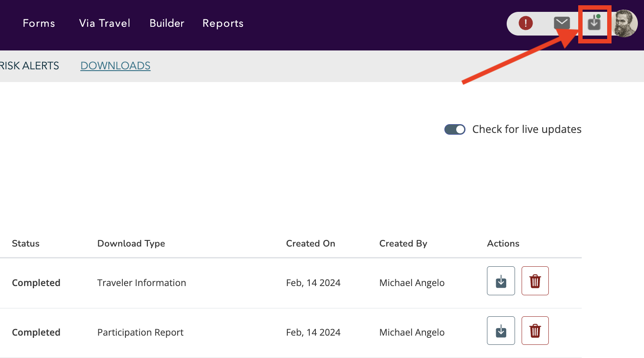Click the Status column header
644x358 pixels.
pos(26,243)
